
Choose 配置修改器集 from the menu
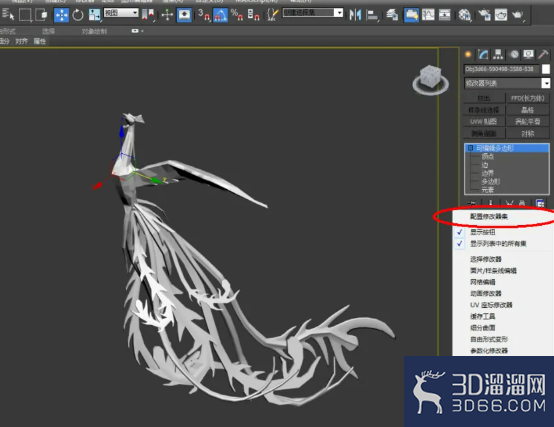[489, 216]
